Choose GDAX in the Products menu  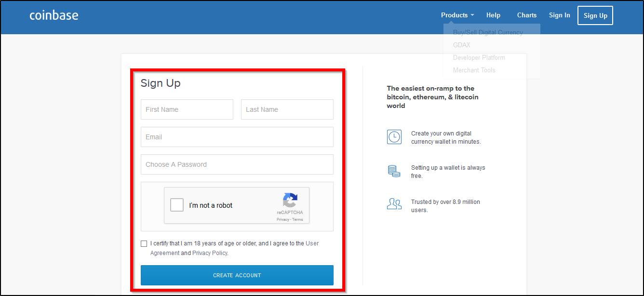[x=461, y=45]
